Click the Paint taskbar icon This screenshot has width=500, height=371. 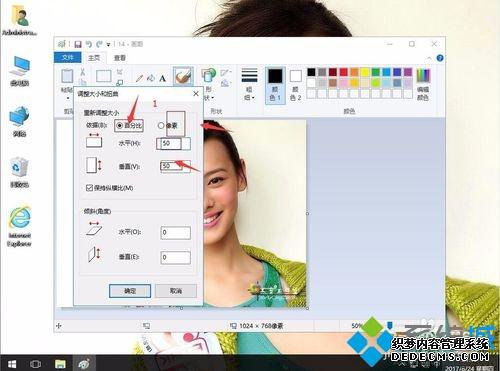(84, 363)
